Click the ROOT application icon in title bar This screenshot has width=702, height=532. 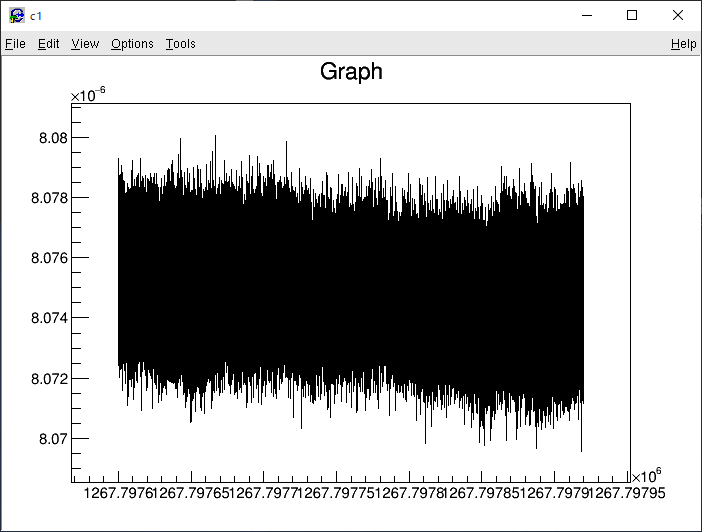tap(16, 15)
